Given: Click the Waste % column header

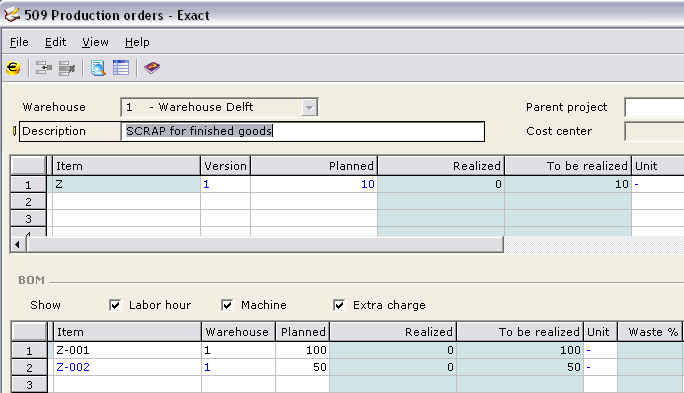Looking at the screenshot, I should tap(650, 332).
